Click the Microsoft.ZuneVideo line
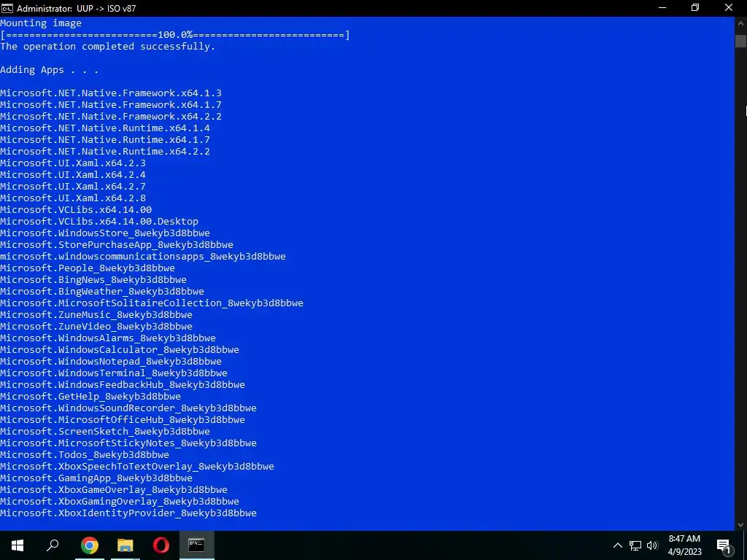The height and width of the screenshot is (560, 747). [96, 327]
